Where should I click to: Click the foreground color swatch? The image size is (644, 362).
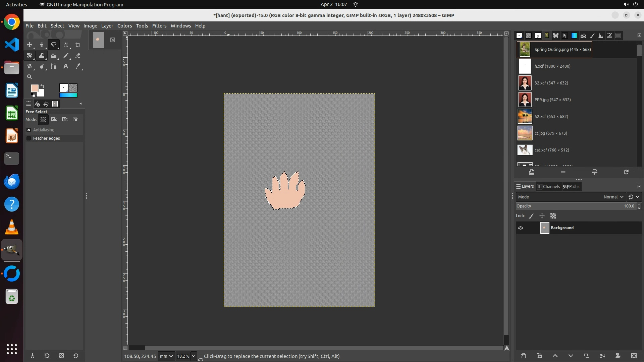35,88
